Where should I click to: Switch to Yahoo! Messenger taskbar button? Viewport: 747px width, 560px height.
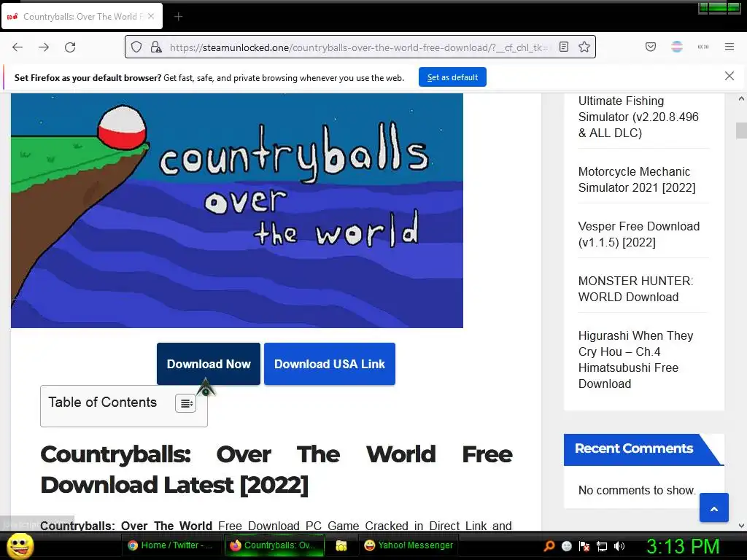point(409,545)
